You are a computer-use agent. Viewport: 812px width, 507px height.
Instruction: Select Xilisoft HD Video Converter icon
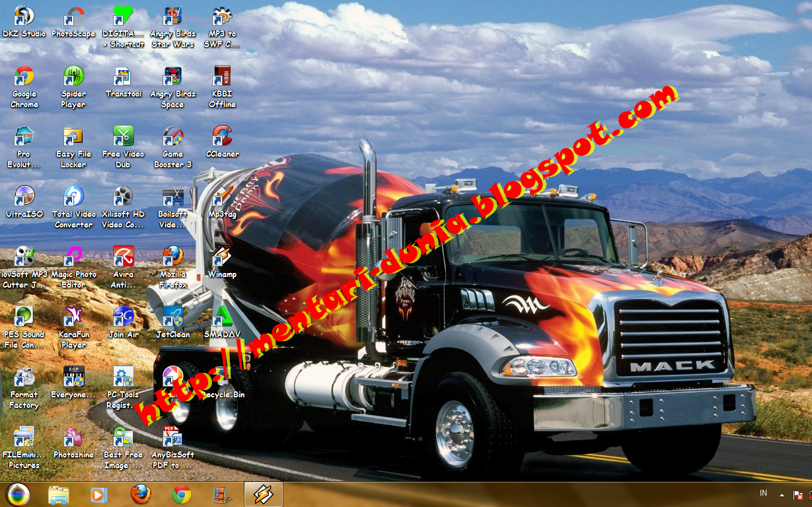coord(123,207)
